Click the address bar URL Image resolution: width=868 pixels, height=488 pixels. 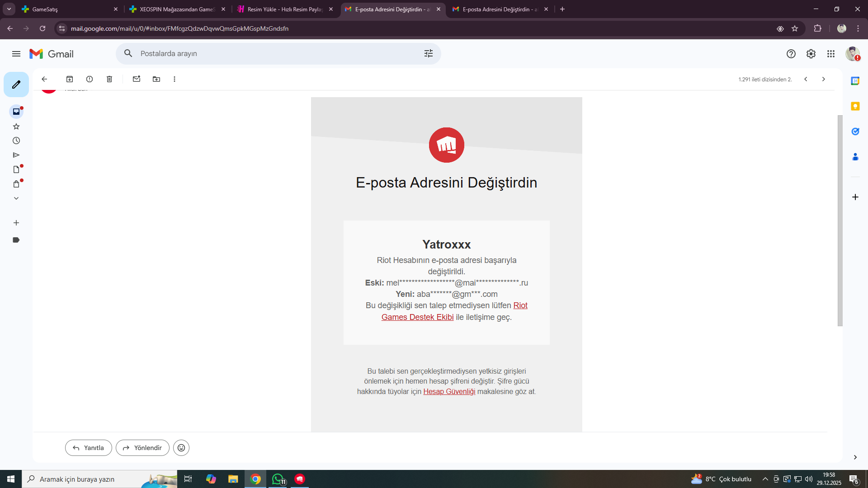coord(179,28)
